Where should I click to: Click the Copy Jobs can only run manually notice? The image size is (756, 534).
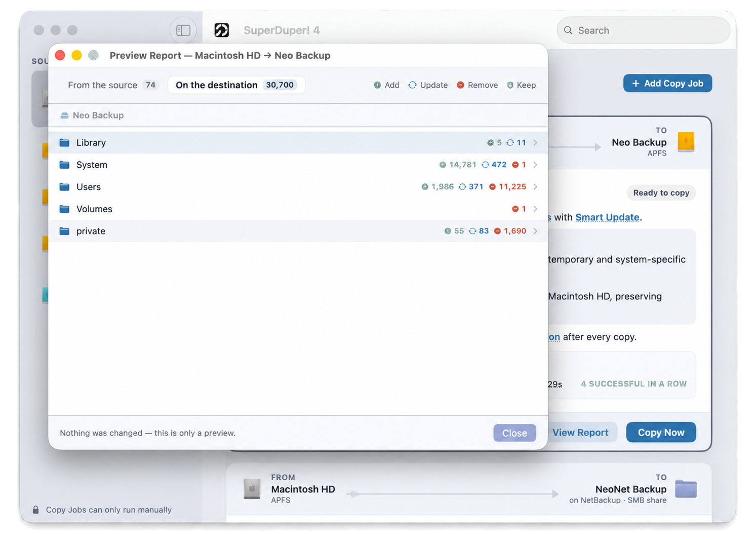point(109,510)
